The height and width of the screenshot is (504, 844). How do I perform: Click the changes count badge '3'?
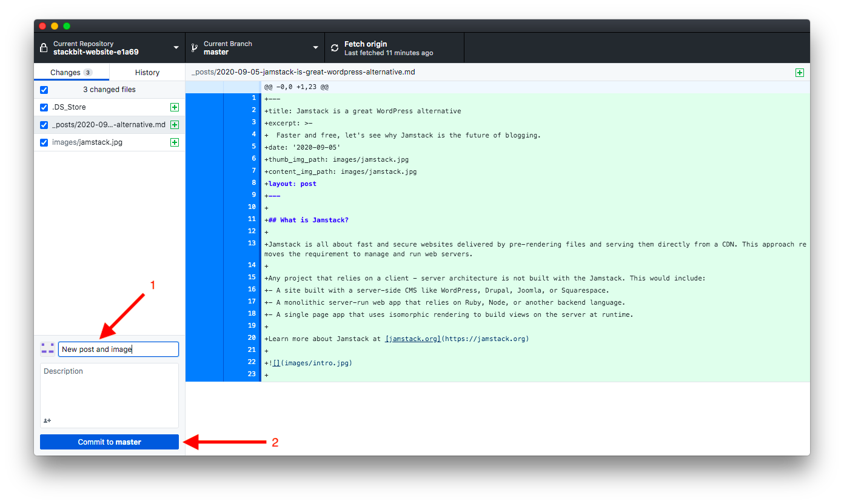click(x=88, y=73)
